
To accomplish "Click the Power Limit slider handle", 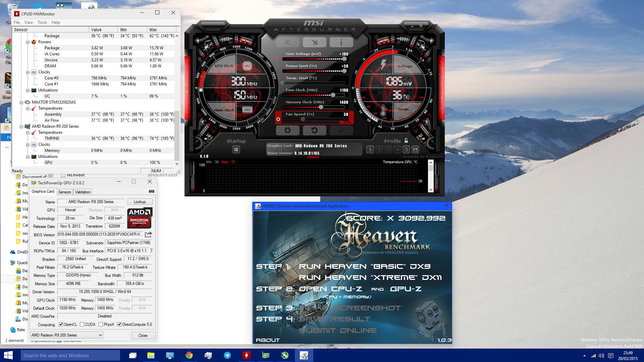I will point(344,71).
